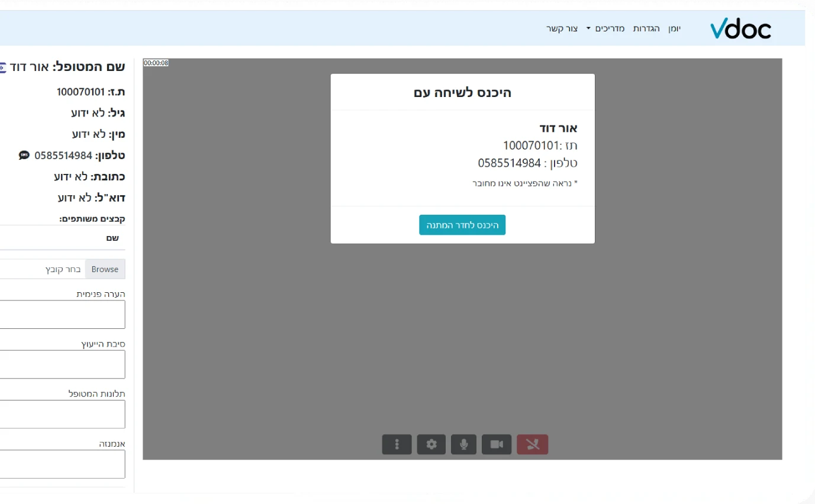
Task: Click the בחר קובץ file field
Action: click(x=43, y=269)
